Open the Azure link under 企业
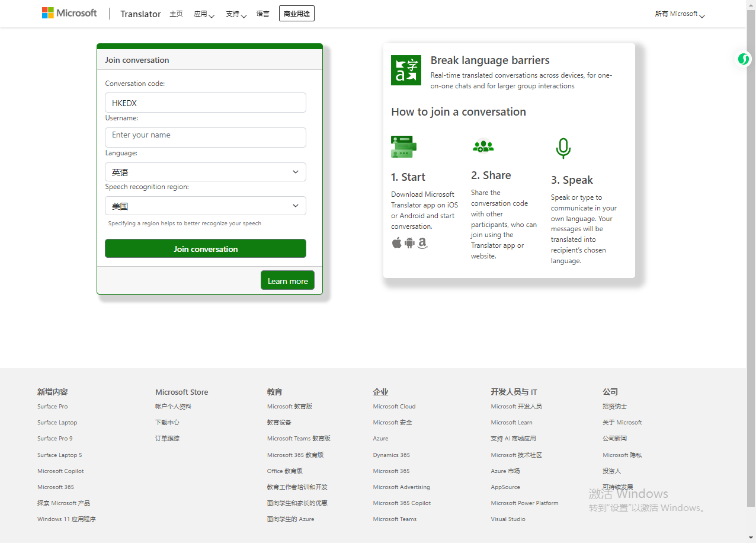Image resolution: width=756 pixels, height=543 pixels. (380, 439)
